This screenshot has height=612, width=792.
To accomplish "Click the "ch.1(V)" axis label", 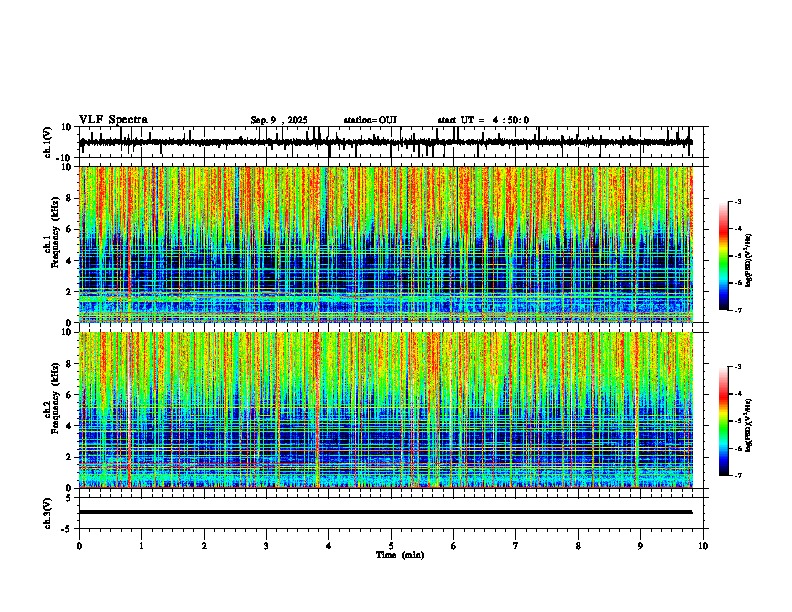I will (47, 142).
